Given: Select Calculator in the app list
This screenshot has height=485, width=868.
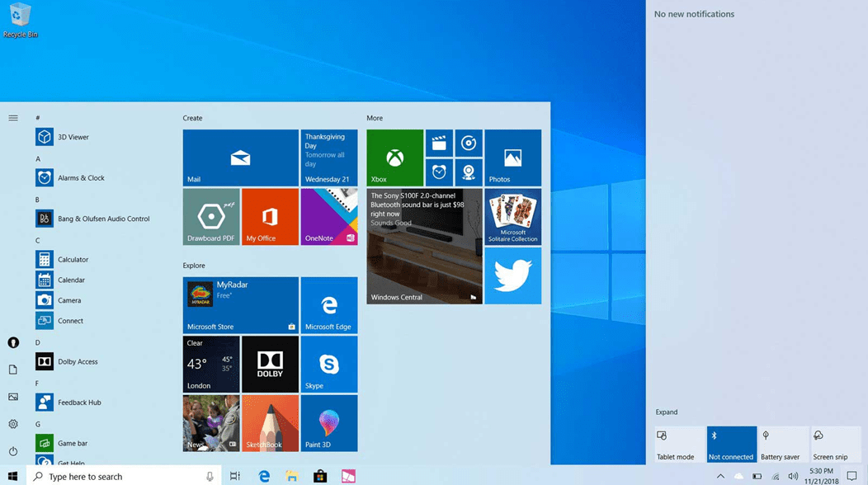Looking at the screenshot, I should (73, 259).
